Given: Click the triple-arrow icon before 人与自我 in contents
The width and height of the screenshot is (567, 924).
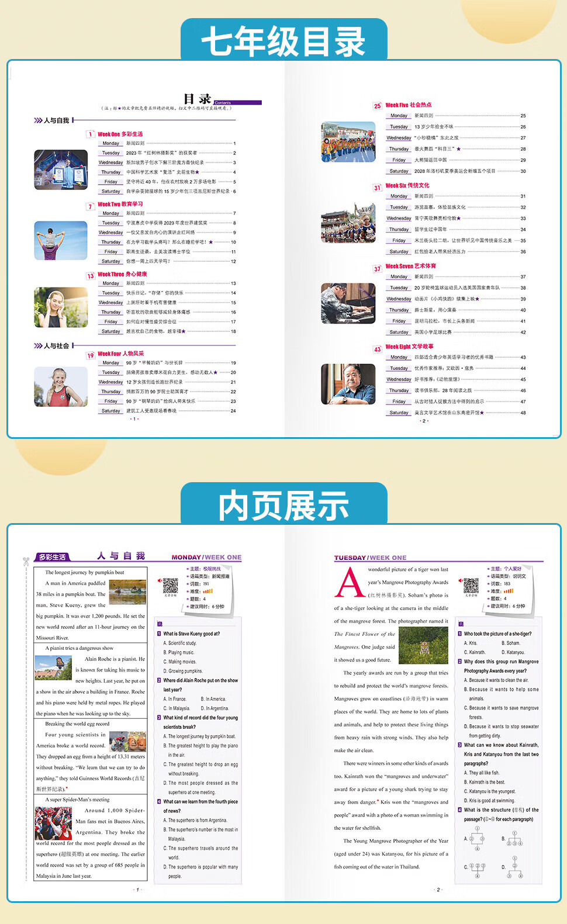Looking at the screenshot, I should pos(38,120).
